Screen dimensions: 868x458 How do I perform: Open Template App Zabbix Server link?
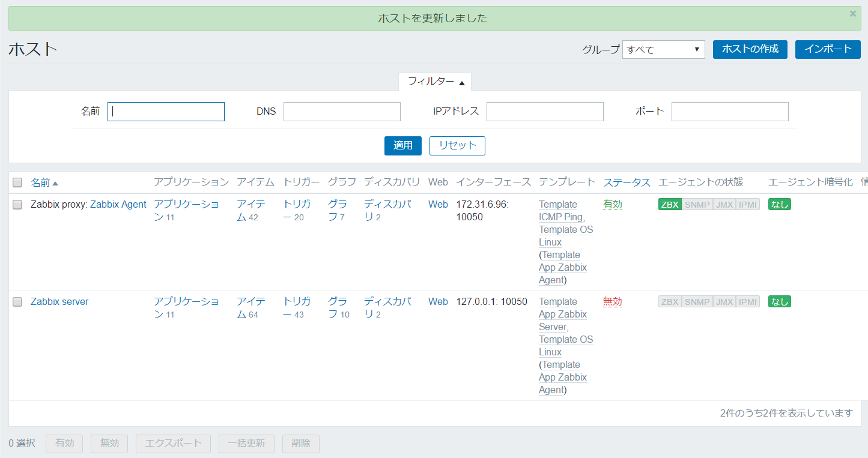coord(563,315)
